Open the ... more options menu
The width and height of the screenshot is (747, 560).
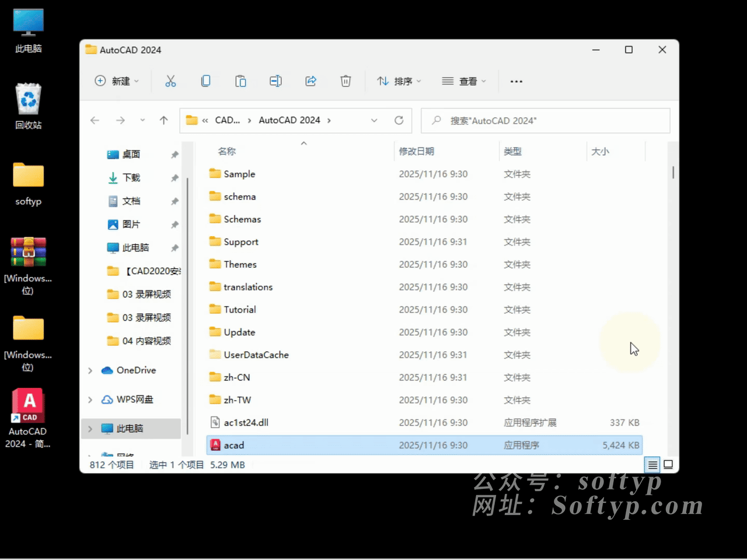pyautogui.click(x=516, y=81)
